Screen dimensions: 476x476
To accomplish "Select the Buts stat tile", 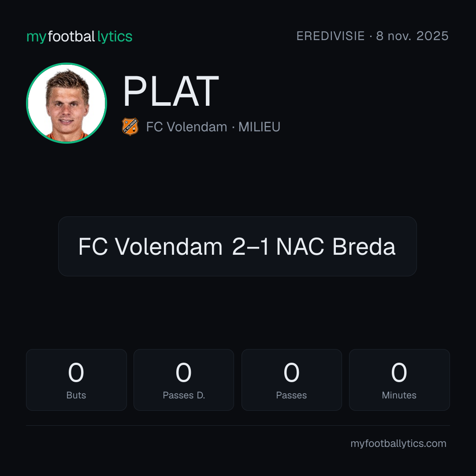I will 76,380.
